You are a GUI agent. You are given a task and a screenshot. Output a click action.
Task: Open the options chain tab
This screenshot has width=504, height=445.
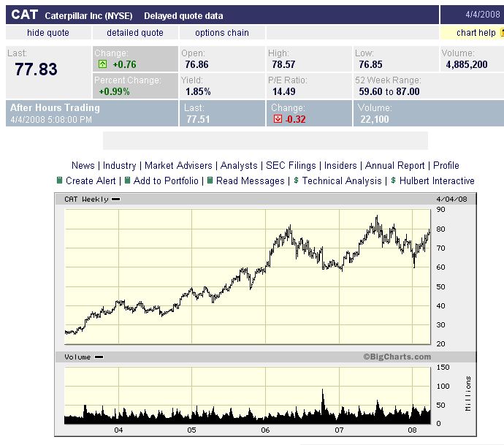[222, 33]
